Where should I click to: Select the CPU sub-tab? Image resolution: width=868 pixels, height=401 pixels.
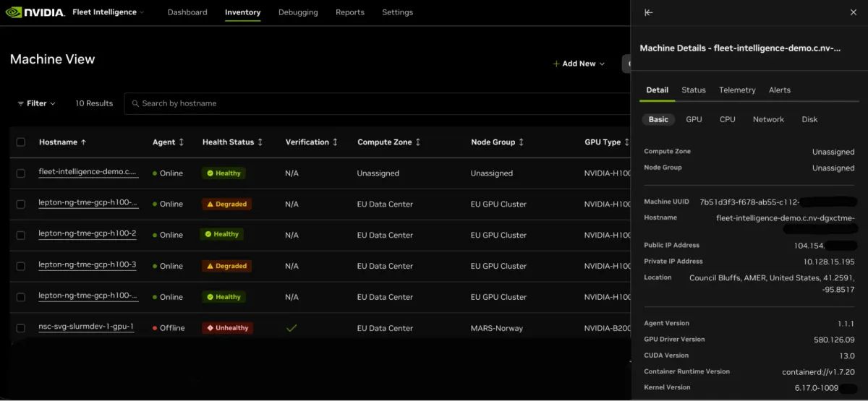pyautogui.click(x=728, y=119)
